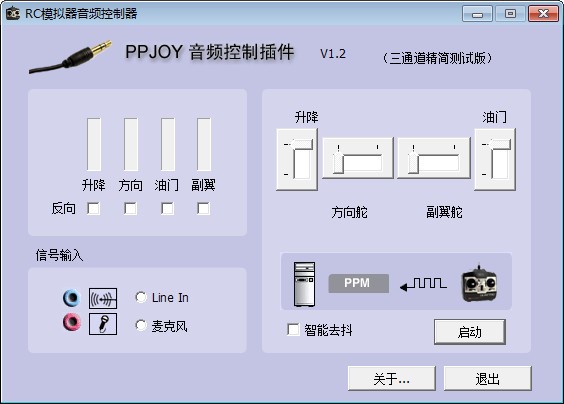Click the 升降 vertical slider on right panel
The height and width of the screenshot is (404, 564).
[x=297, y=159]
